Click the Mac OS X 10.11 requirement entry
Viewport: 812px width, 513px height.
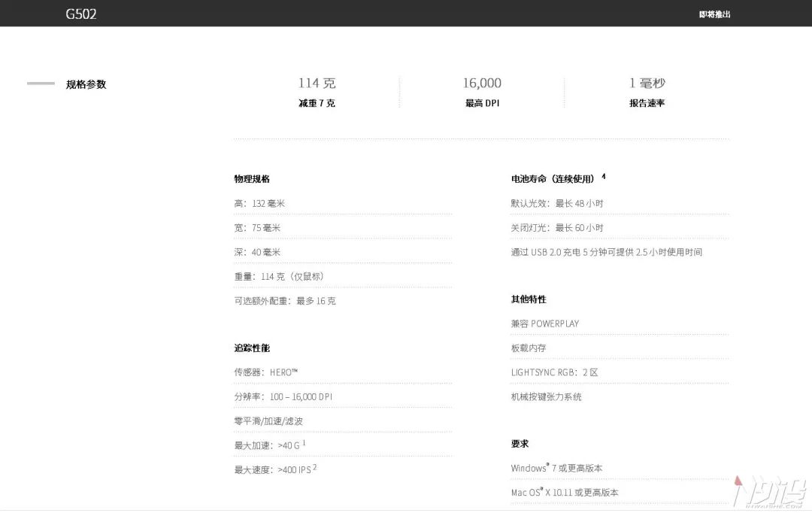564,493
